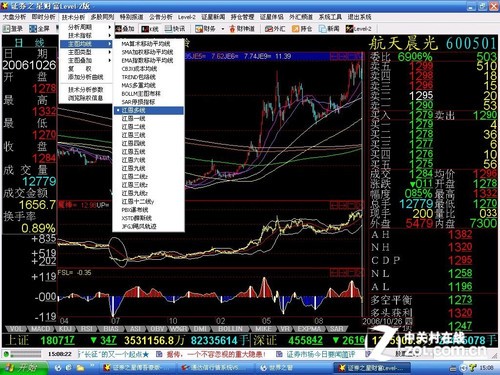Viewport: 500px width, 375px height.
Task: Expand the 主图类型 submenu
Action: [86, 52]
